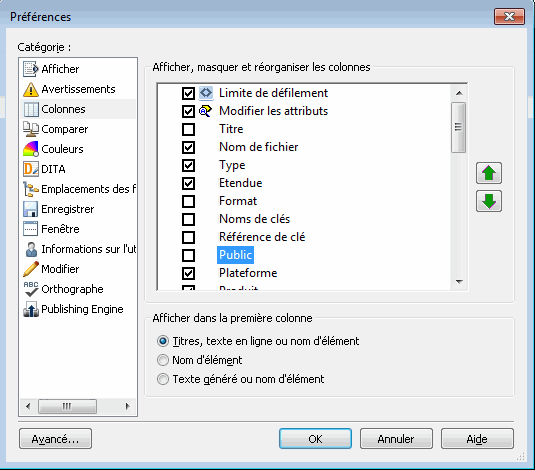Move column down with green arrow

pos(489,201)
